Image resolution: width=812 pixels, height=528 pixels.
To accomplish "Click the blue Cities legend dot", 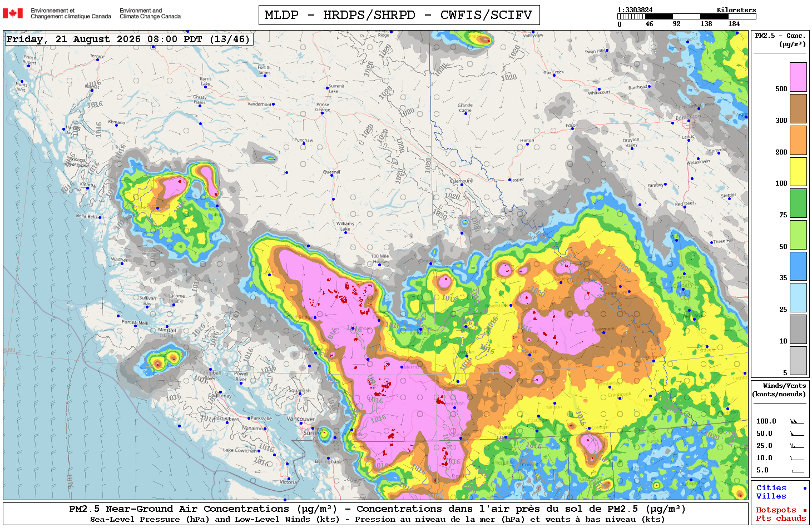I will click(805, 488).
